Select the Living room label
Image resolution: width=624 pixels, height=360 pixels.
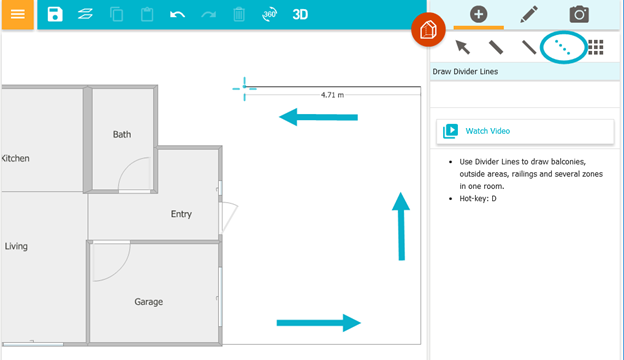(x=16, y=246)
